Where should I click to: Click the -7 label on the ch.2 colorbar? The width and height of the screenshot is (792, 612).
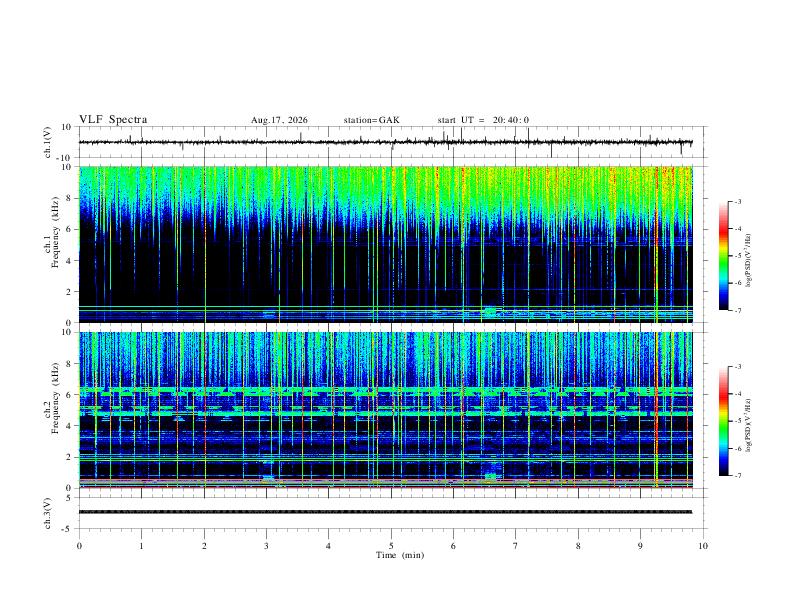click(737, 475)
